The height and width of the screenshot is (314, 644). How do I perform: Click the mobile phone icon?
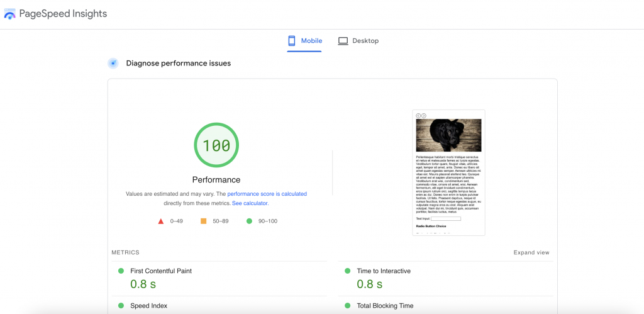coord(292,41)
